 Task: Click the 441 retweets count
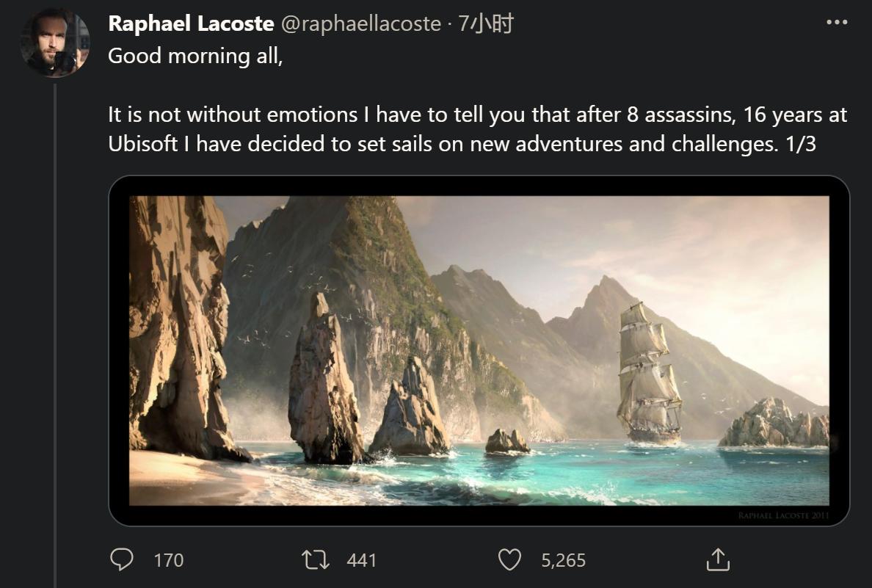click(361, 561)
